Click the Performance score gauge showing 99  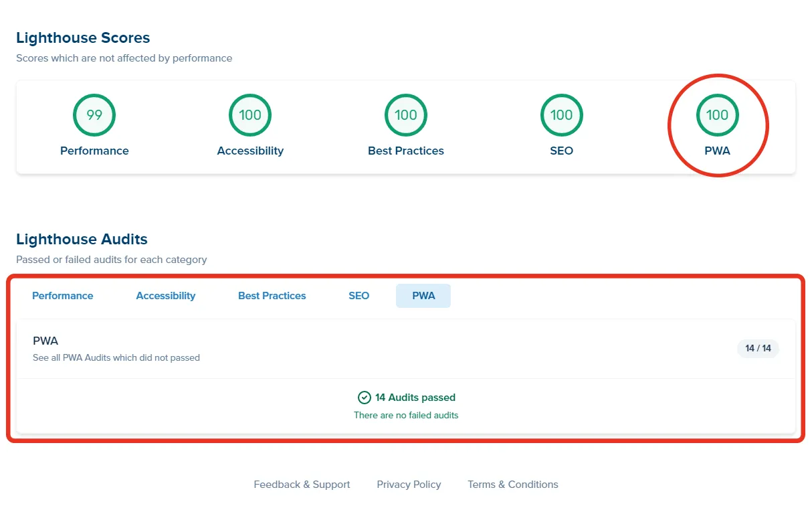94,115
